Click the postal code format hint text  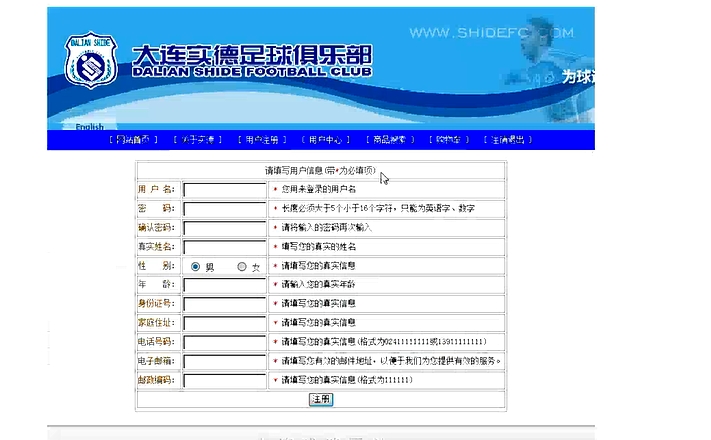pos(347,380)
